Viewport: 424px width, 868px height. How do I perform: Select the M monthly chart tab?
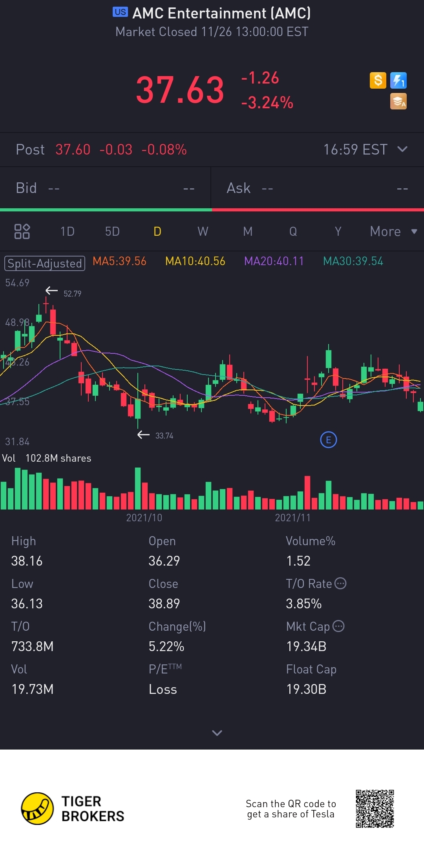coord(248,231)
